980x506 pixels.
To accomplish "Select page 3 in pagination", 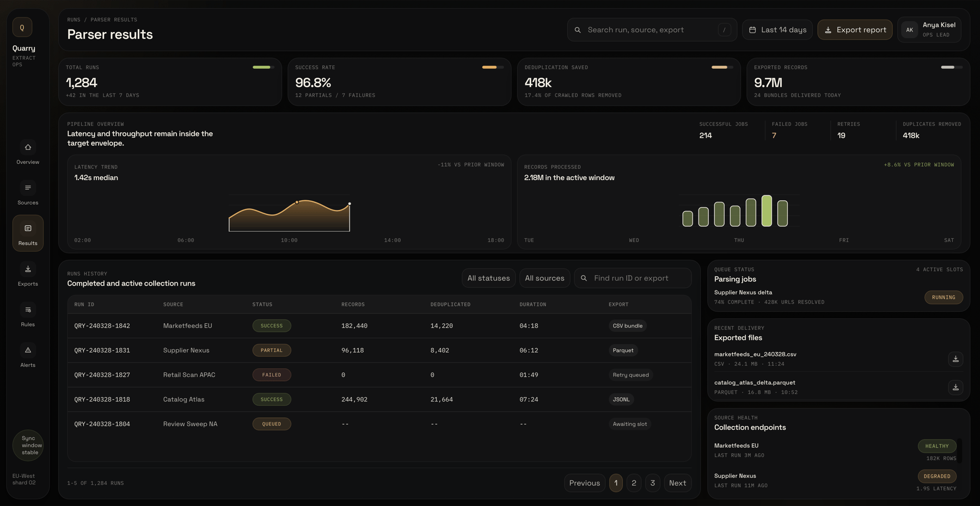I will 653,483.
